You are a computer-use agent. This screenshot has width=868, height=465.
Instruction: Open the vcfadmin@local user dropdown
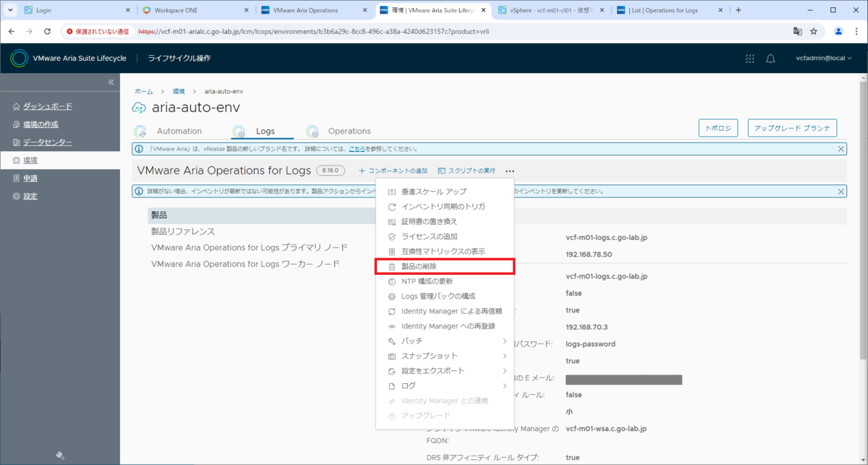tap(823, 59)
